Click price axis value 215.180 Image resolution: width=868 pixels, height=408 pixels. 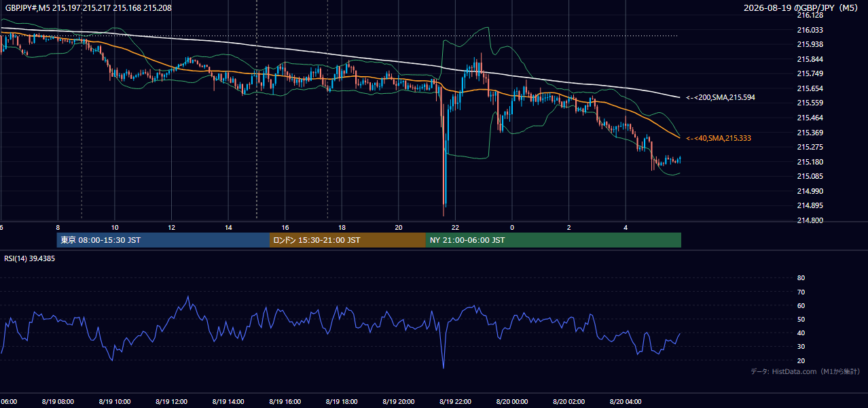coord(810,162)
